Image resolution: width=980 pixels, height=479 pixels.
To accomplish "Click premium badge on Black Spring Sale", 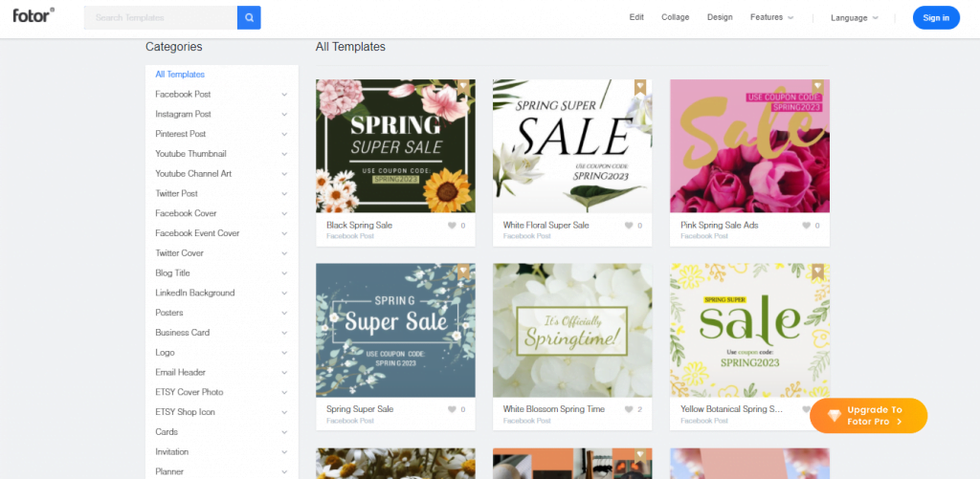I will click(463, 87).
